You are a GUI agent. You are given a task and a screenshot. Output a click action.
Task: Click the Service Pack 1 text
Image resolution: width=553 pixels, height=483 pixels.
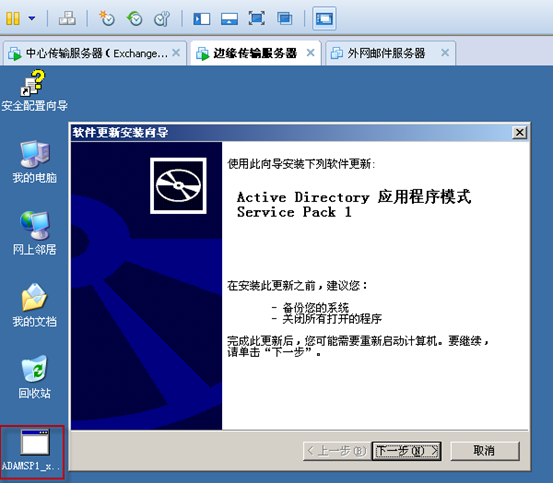(x=294, y=212)
